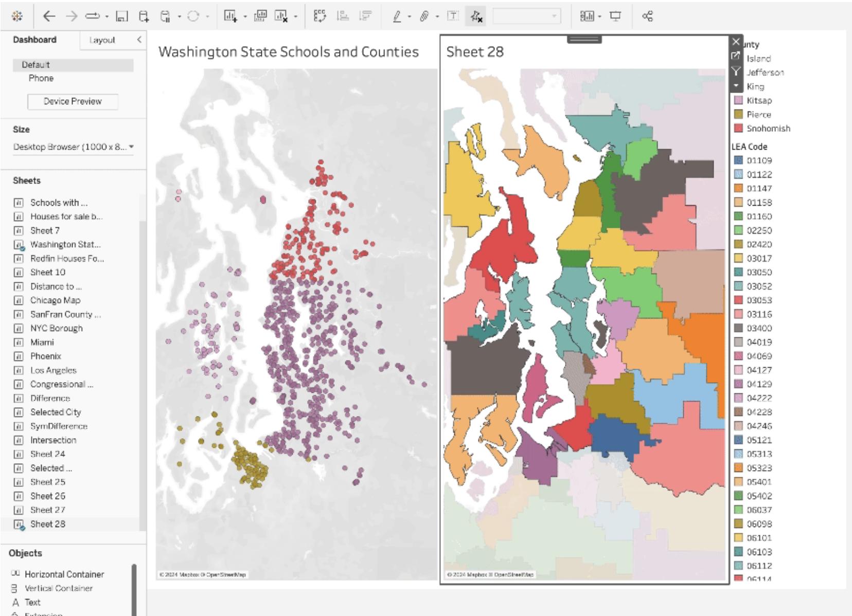Toggle the fix axes pin icon
The width and height of the screenshot is (852, 616).
click(476, 16)
